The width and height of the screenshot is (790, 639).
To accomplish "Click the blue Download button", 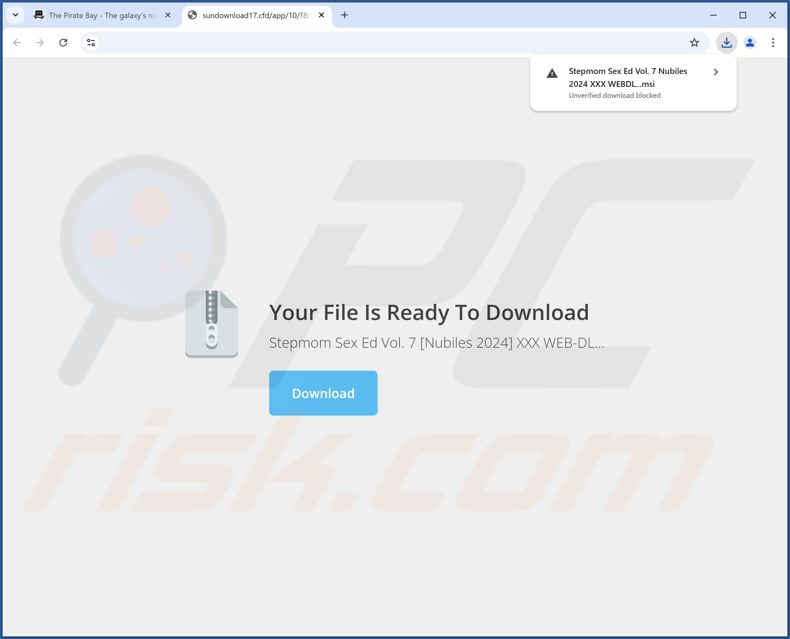I will coord(323,393).
